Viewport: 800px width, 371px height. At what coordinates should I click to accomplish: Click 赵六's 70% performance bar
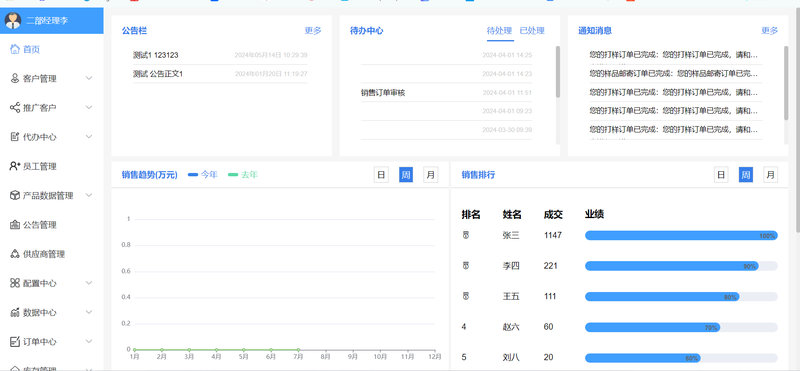(x=653, y=327)
